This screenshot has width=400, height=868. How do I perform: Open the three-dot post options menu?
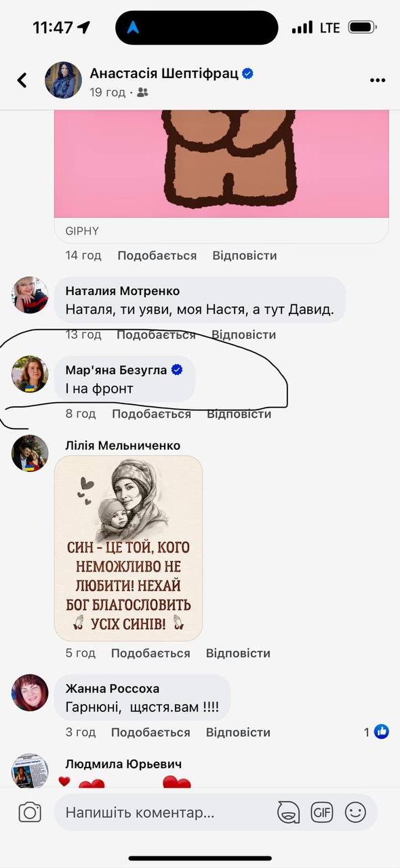pyautogui.click(x=378, y=81)
